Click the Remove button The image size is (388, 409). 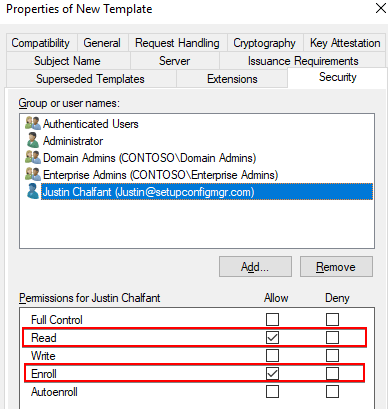(x=336, y=267)
